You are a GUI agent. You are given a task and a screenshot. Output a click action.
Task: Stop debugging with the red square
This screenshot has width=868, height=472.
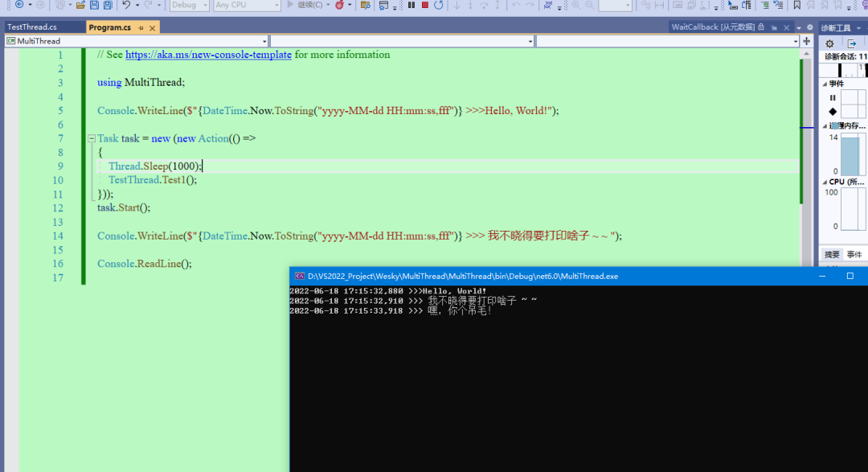(x=425, y=5)
